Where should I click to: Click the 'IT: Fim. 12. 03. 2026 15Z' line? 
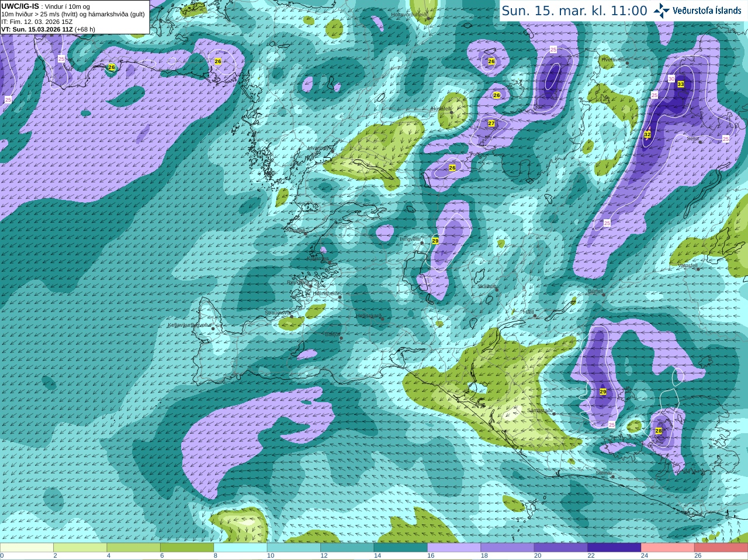tap(37, 22)
